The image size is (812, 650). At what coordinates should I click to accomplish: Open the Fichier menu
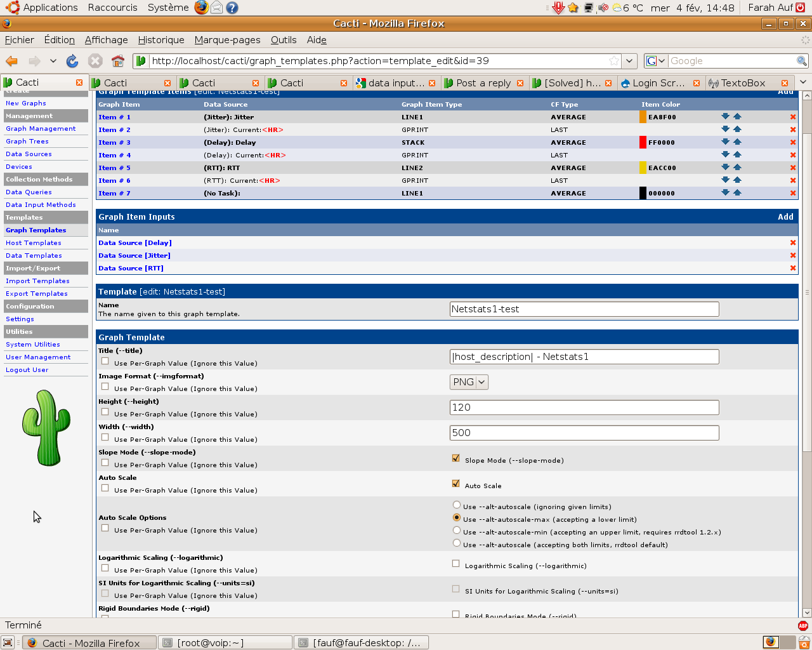coord(20,40)
